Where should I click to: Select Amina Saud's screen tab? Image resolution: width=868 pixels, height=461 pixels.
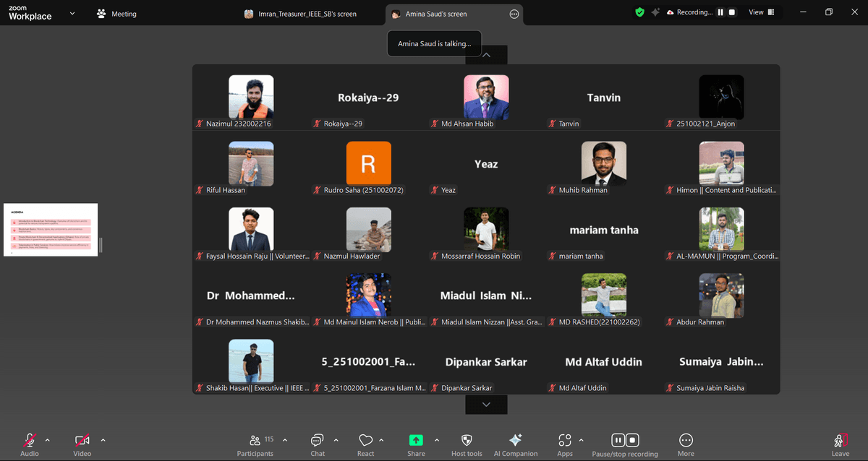(x=436, y=14)
